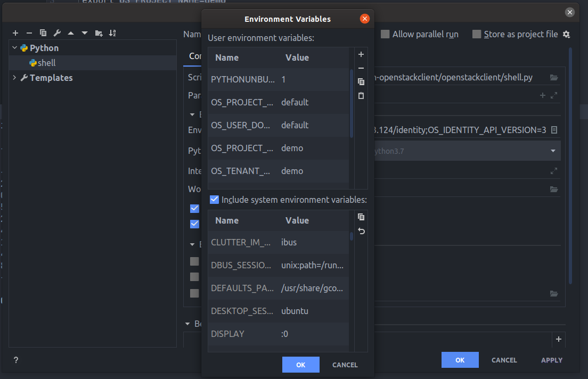Image resolution: width=588 pixels, height=379 pixels.
Task: Click value cell 'ubuntu'
Action: tap(295, 311)
